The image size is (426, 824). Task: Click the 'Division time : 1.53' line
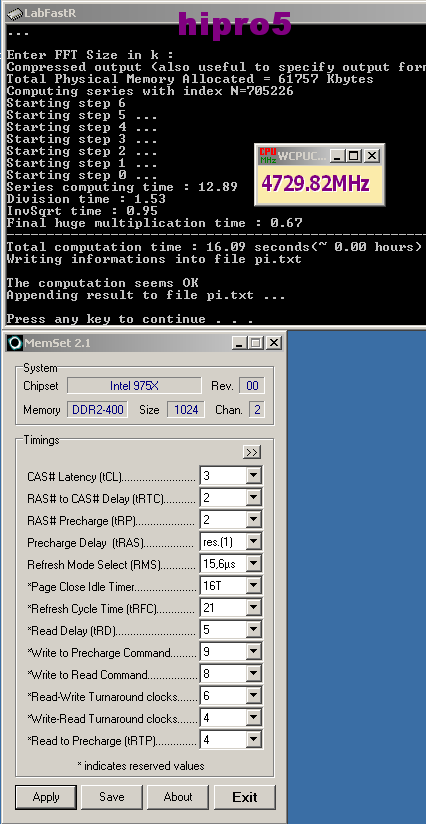[86, 199]
